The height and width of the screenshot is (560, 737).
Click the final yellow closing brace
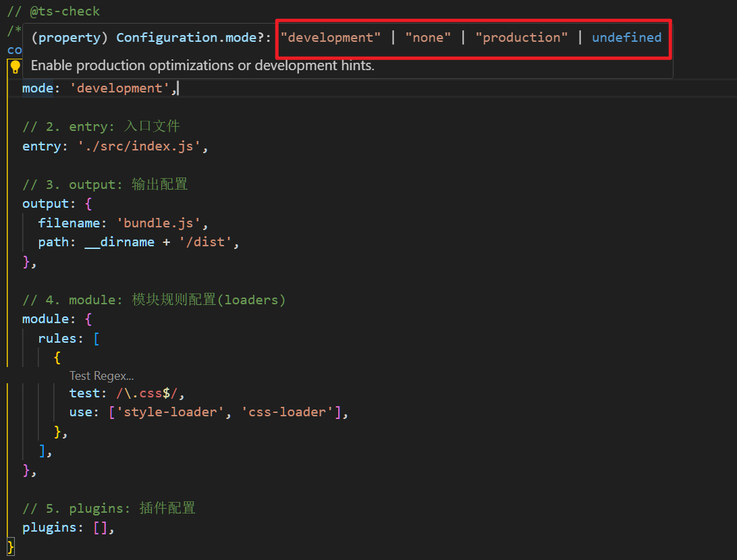pyautogui.click(x=10, y=547)
